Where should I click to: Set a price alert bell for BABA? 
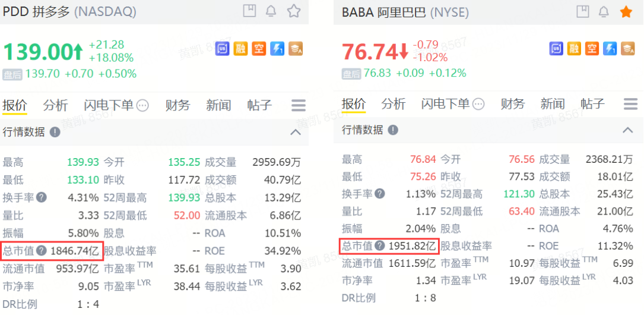point(604,11)
